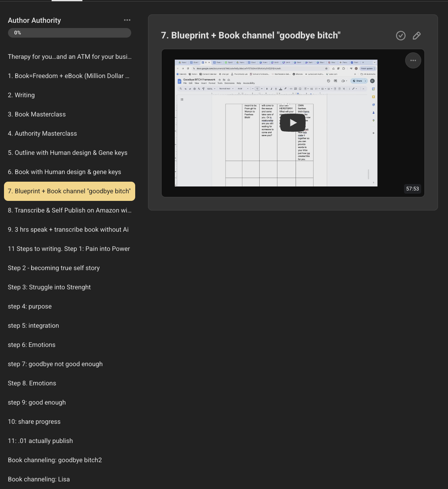Open Step 8. Emotions lesson
This screenshot has height=489, width=448.
pos(70,383)
